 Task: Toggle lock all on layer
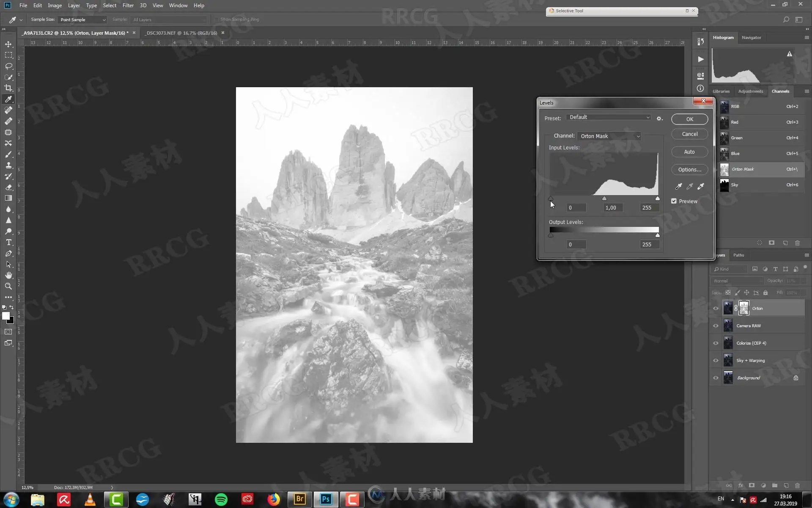(765, 293)
